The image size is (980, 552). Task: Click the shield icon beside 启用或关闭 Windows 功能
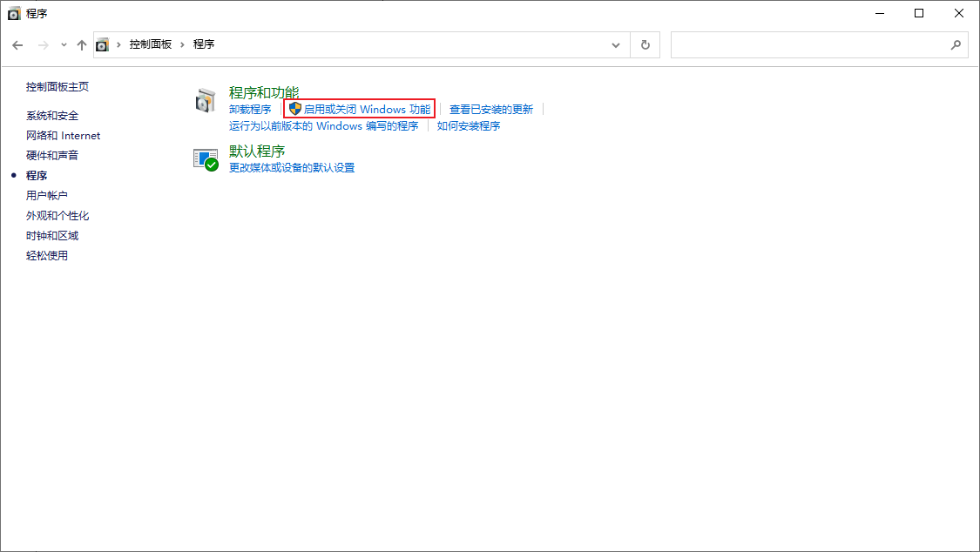tap(295, 109)
